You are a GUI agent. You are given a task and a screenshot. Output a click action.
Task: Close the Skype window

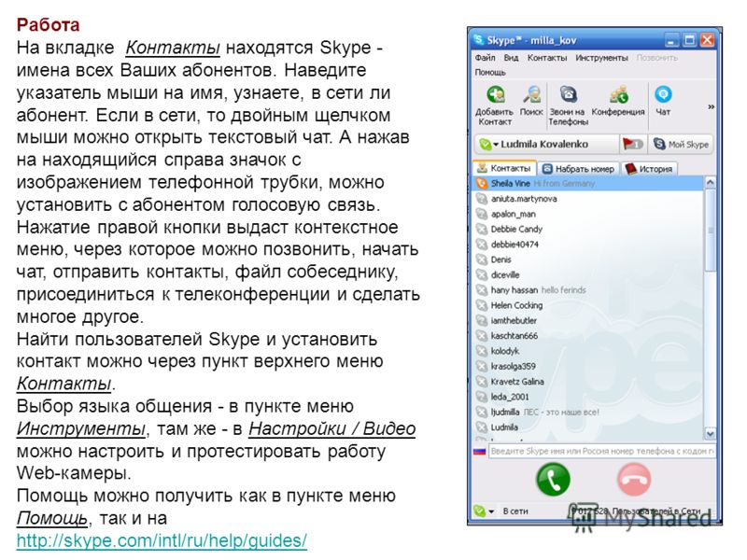708,40
